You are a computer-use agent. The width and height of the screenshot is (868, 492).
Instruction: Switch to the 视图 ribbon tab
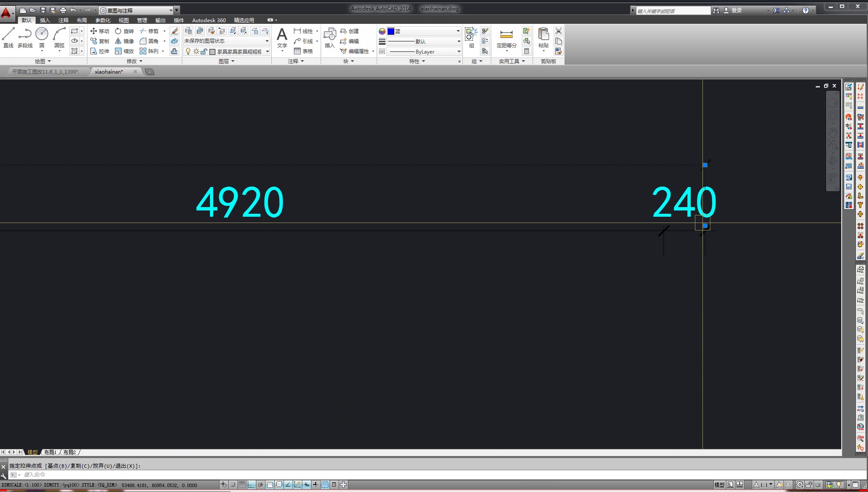coord(123,20)
